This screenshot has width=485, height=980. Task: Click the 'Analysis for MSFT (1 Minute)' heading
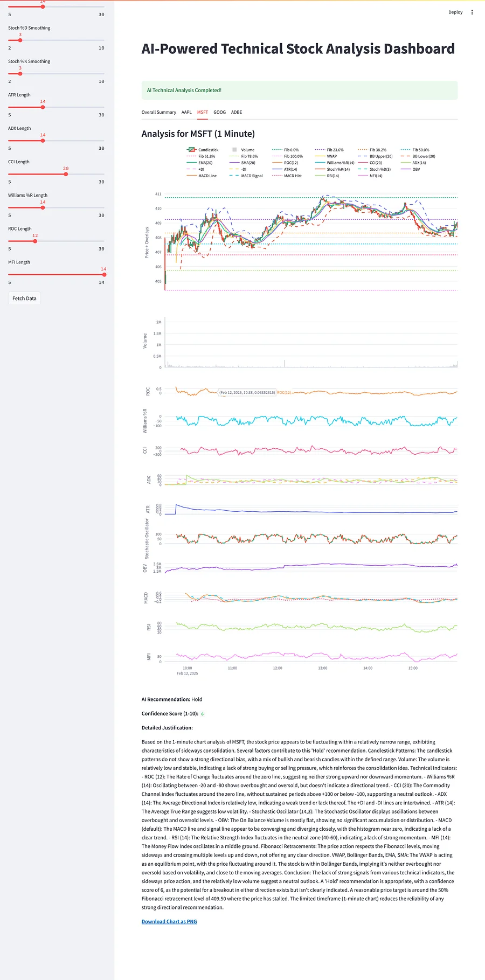point(198,134)
